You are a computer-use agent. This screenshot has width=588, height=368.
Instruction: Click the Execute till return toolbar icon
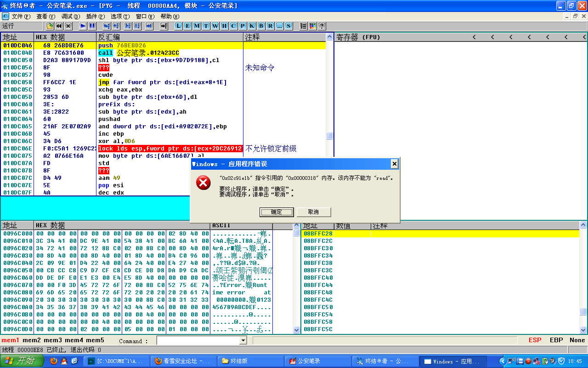(149, 26)
